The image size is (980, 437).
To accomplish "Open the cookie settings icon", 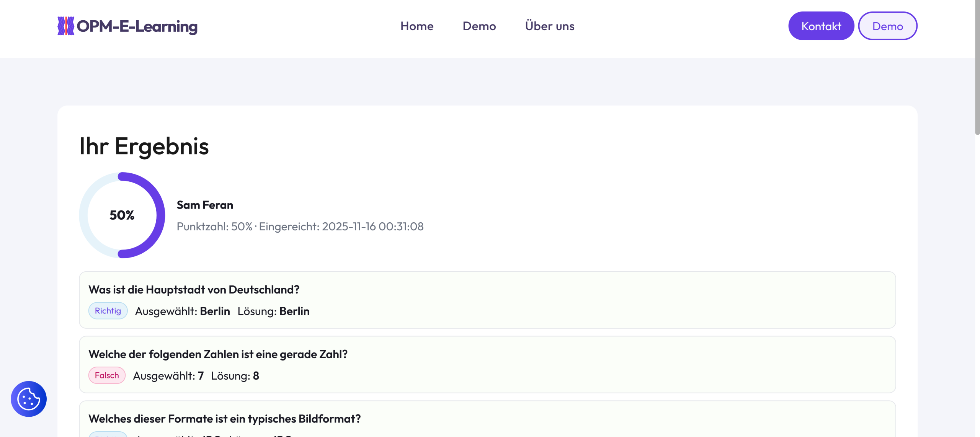I will pos(29,399).
